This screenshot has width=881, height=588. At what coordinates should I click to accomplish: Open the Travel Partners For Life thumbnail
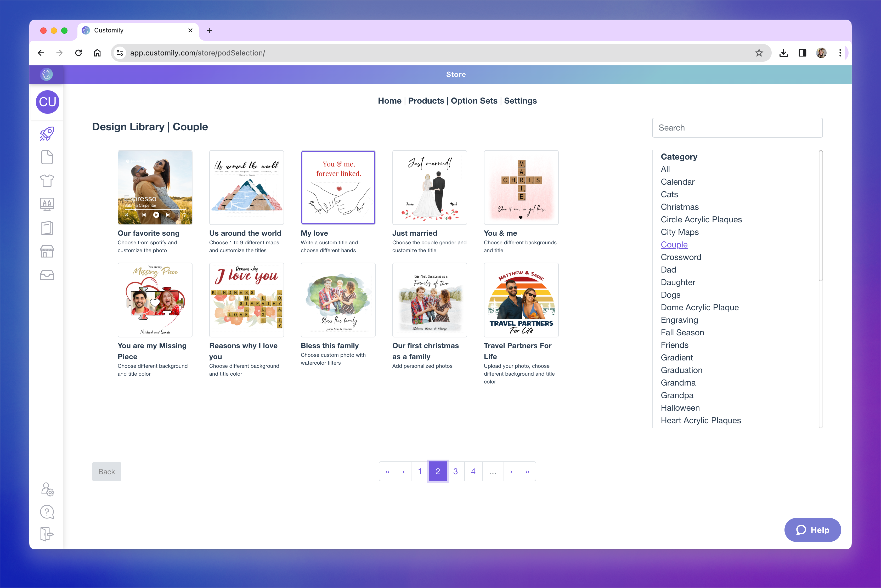(x=521, y=300)
